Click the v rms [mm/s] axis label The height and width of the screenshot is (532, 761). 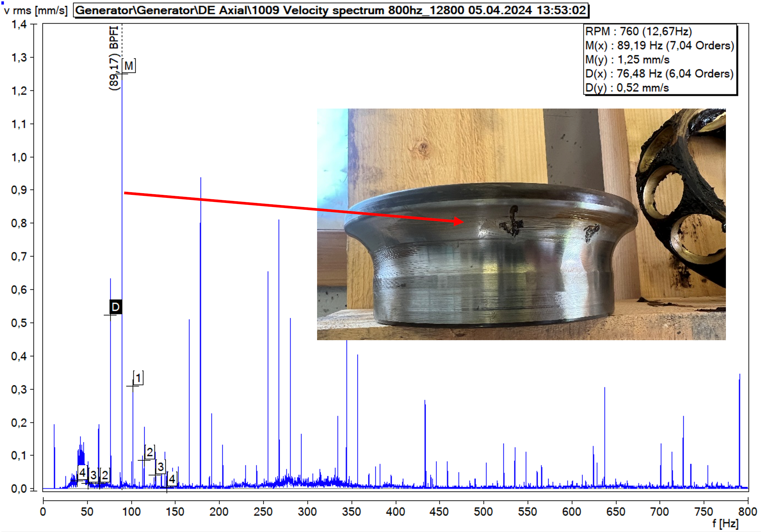click(x=35, y=10)
